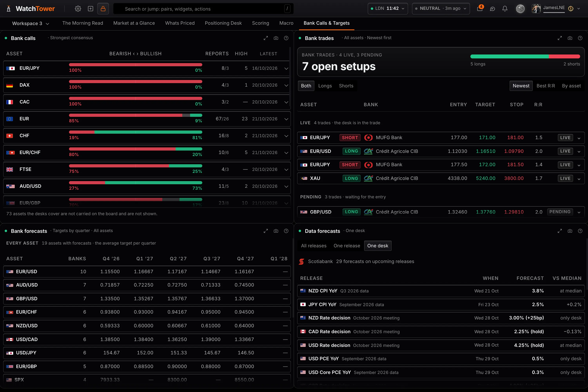Expand the Bank trades panel fullscreen
The image size is (588, 392).
[560, 38]
